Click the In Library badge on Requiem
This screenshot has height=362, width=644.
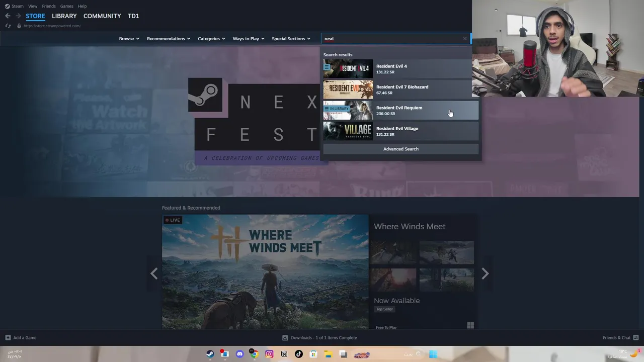[337, 109]
